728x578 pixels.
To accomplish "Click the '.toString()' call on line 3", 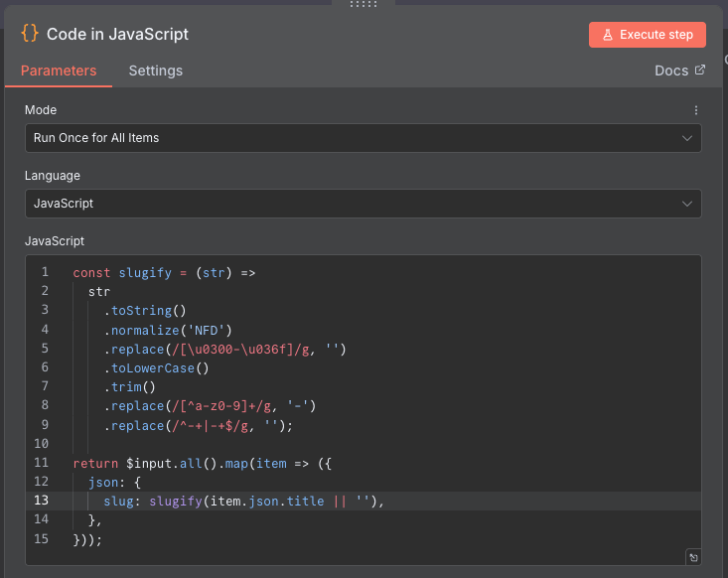I will tap(145, 311).
